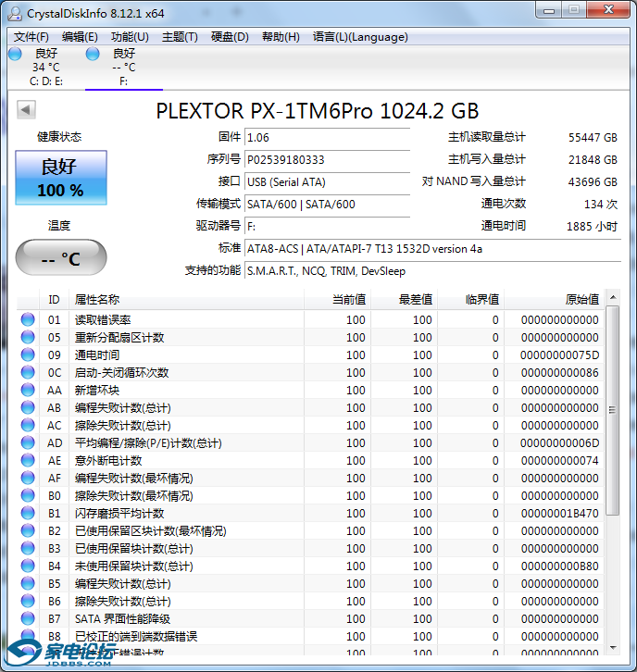The height and width of the screenshot is (672, 637).
Task: Open the 帮助(H) menu
Action: click(x=281, y=37)
